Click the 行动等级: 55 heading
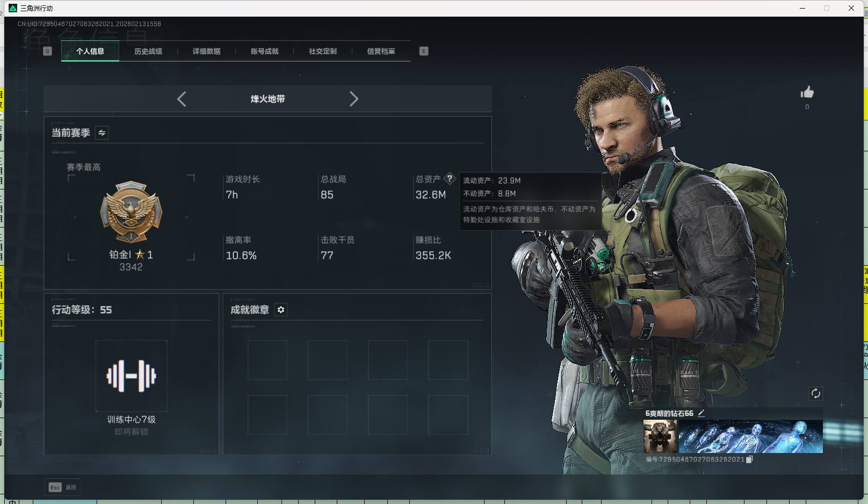This screenshot has height=504, width=868. [82, 310]
